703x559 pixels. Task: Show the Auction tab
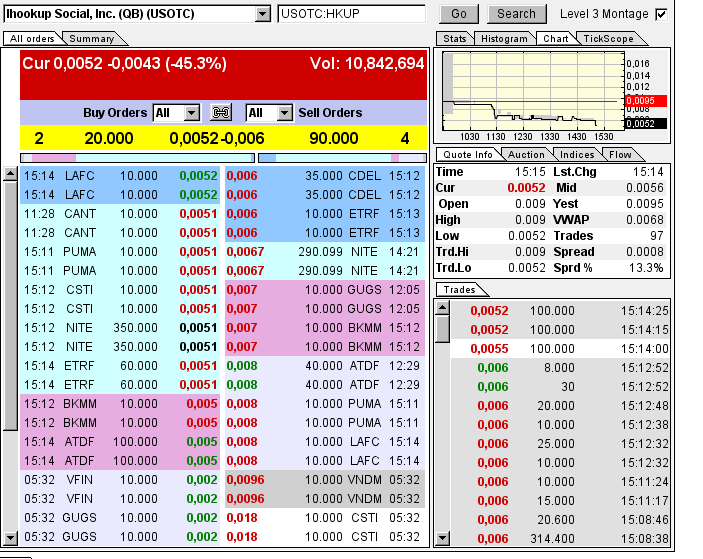click(526, 154)
